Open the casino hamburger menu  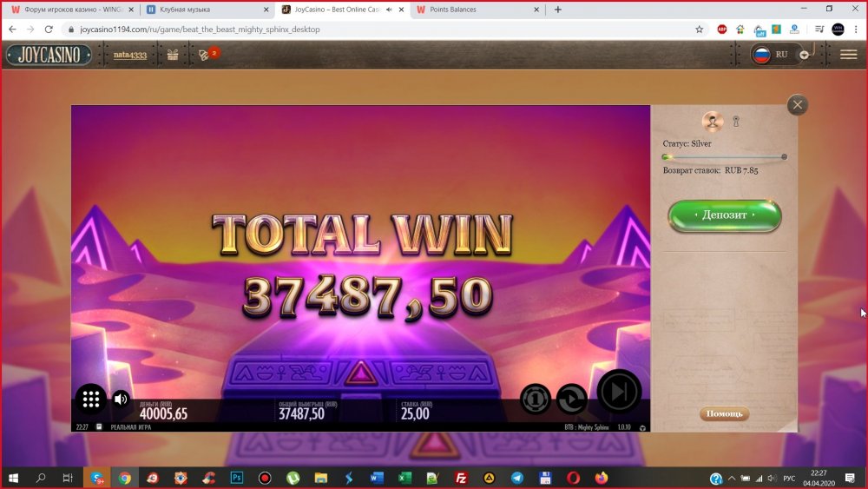coord(848,55)
